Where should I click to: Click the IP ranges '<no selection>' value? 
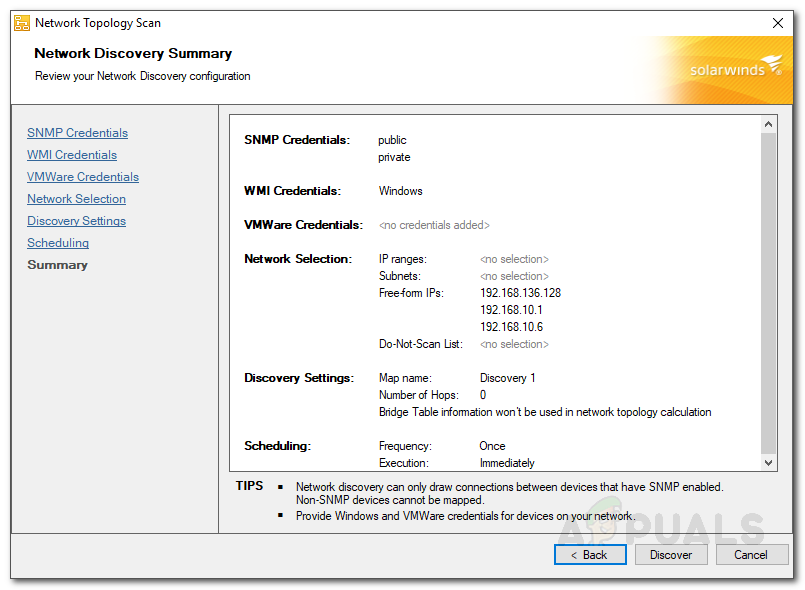[x=514, y=259]
